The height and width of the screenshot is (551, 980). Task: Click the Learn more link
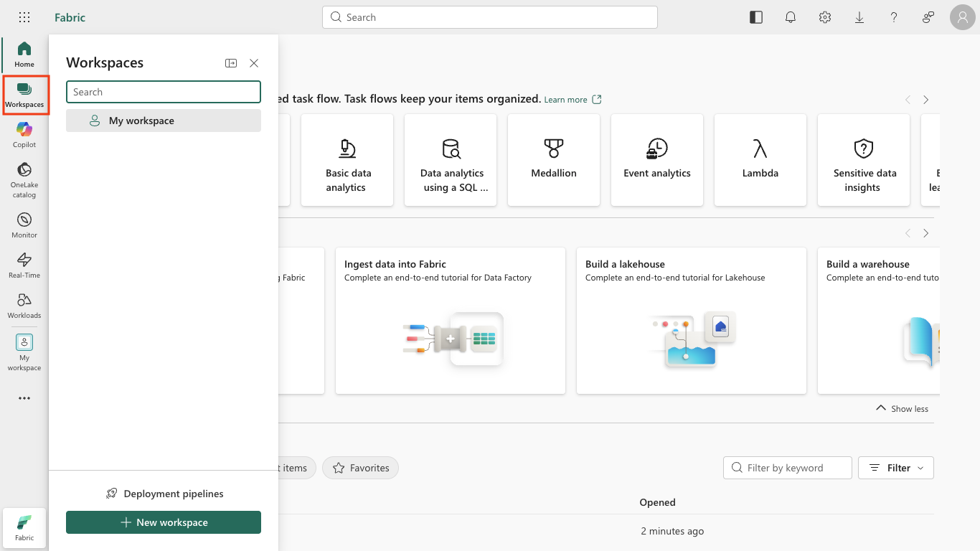(x=573, y=100)
